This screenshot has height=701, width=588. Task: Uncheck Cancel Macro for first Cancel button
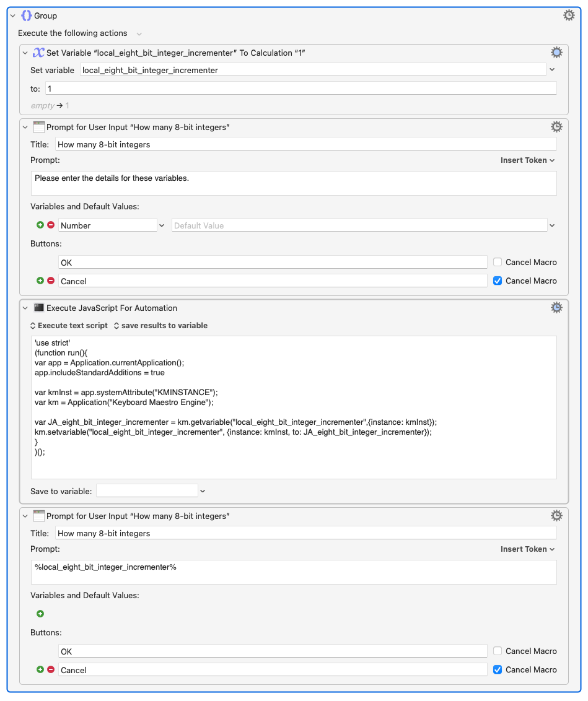click(x=498, y=281)
